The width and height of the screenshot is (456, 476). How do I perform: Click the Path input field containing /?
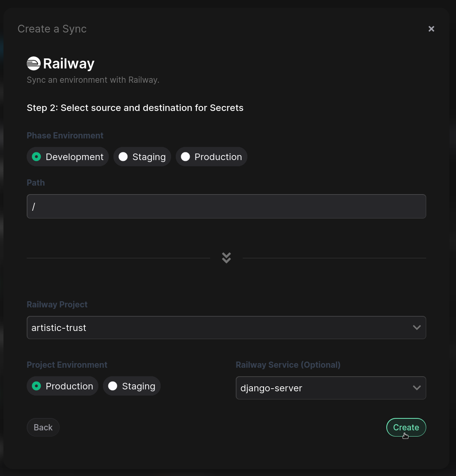pyautogui.click(x=226, y=206)
